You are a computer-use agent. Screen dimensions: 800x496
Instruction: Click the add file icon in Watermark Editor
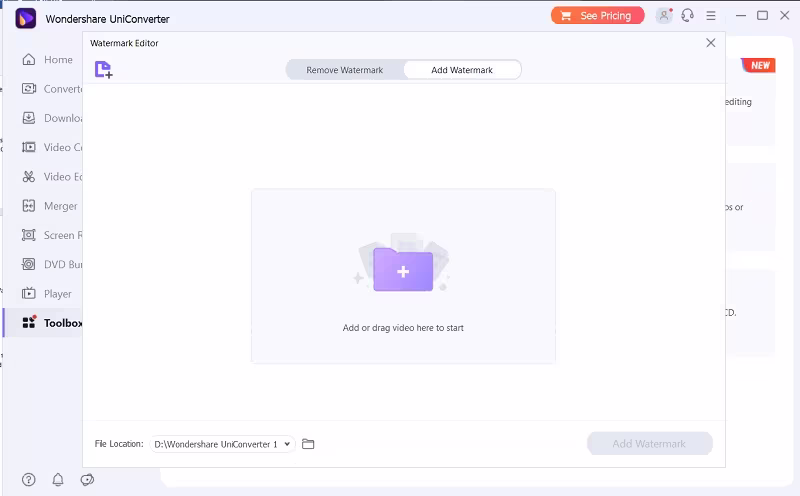104,69
